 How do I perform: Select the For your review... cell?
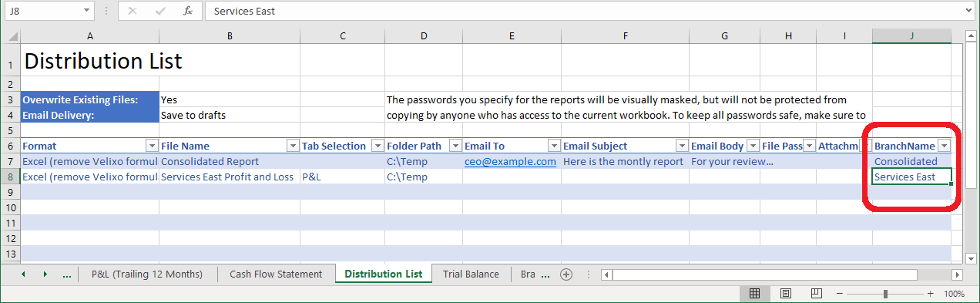click(724, 161)
